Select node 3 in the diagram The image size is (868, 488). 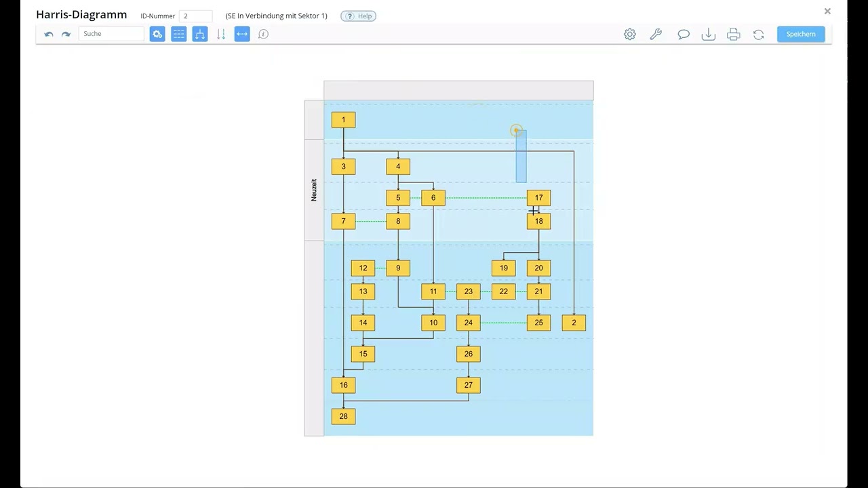pos(343,167)
